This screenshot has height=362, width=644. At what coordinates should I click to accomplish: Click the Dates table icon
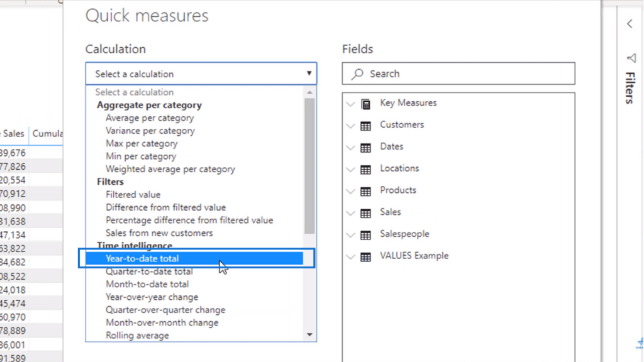pos(365,147)
